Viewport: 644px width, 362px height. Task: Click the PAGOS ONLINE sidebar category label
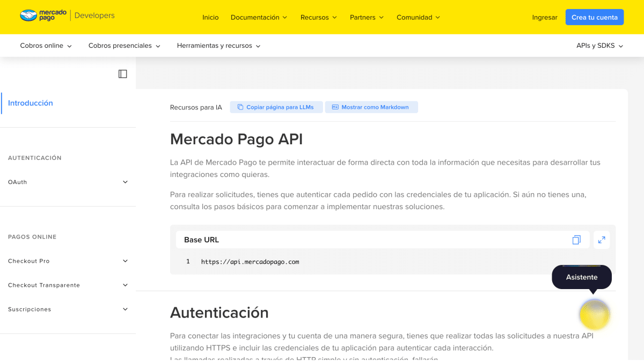[x=32, y=237]
